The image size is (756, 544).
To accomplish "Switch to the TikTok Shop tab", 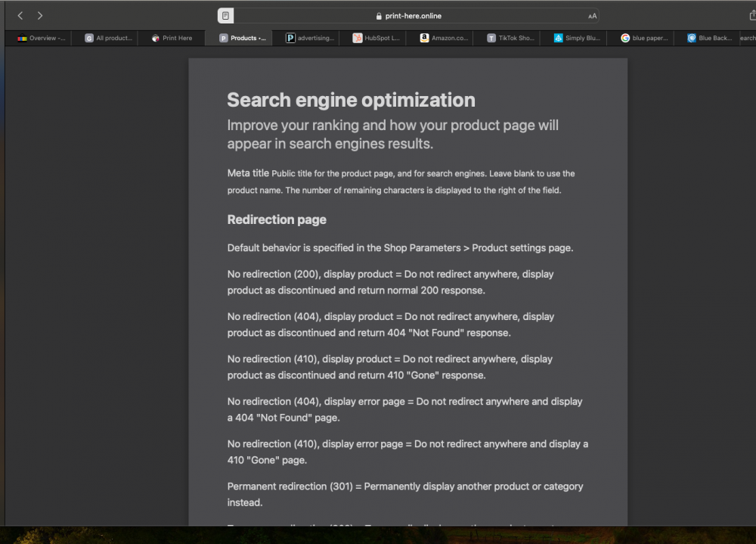I will (509, 38).
